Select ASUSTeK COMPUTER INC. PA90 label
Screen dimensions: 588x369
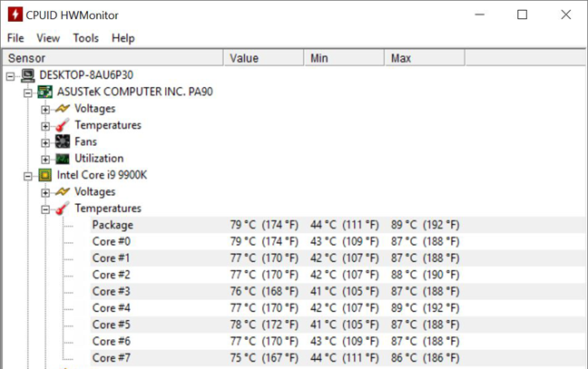tap(135, 92)
